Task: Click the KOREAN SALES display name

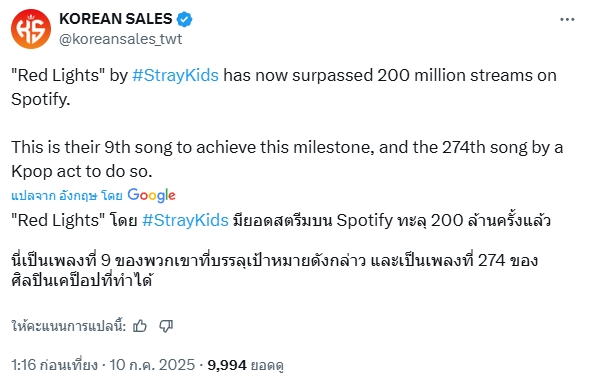Action: pyautogui.click(x=116, y=19)
